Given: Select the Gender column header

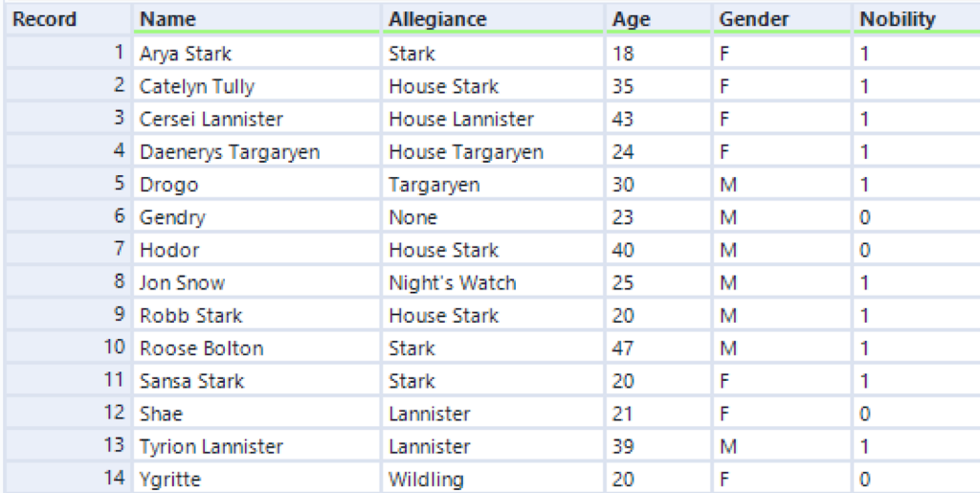Looking at the screenshot, I should point(783,19).
